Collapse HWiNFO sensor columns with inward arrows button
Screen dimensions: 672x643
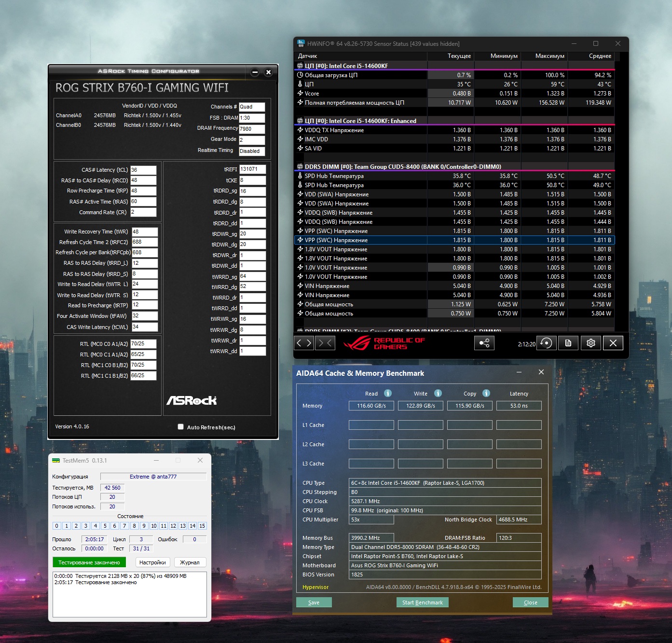(x=325, y=343)
